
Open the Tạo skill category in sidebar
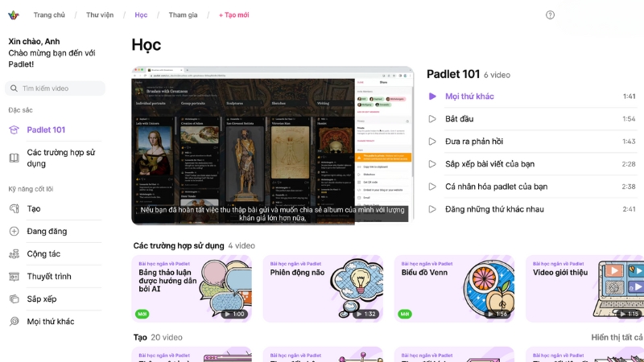click(34, 208)
